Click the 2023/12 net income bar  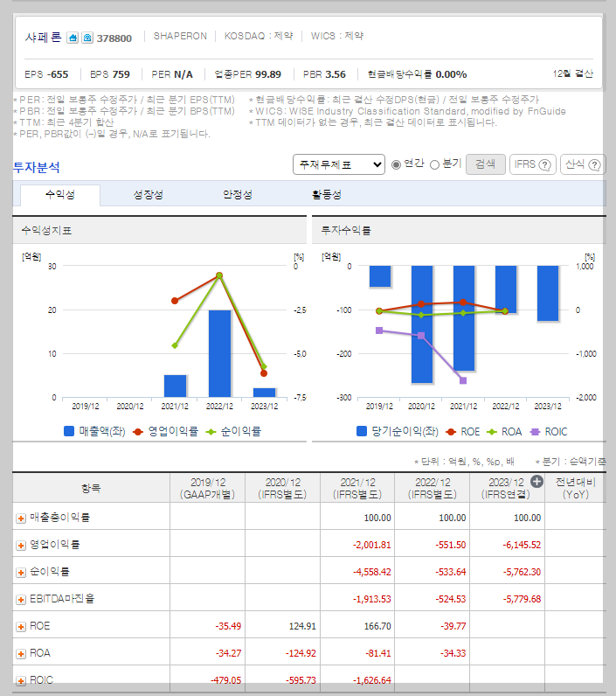548,294
